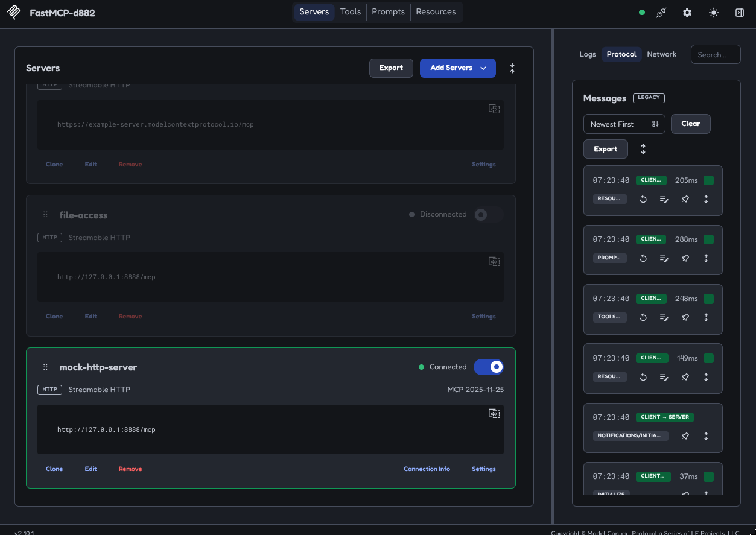Expand the 205ms message details
This screenshot has width=756, height=535.
click(706, 199)
